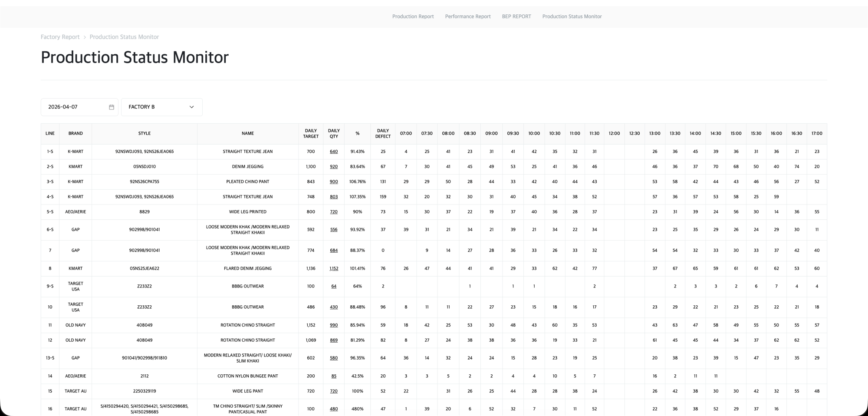
Task: Click the 920 daily qty for DENIM JEGGING
Action: click(x=333, y=166)
